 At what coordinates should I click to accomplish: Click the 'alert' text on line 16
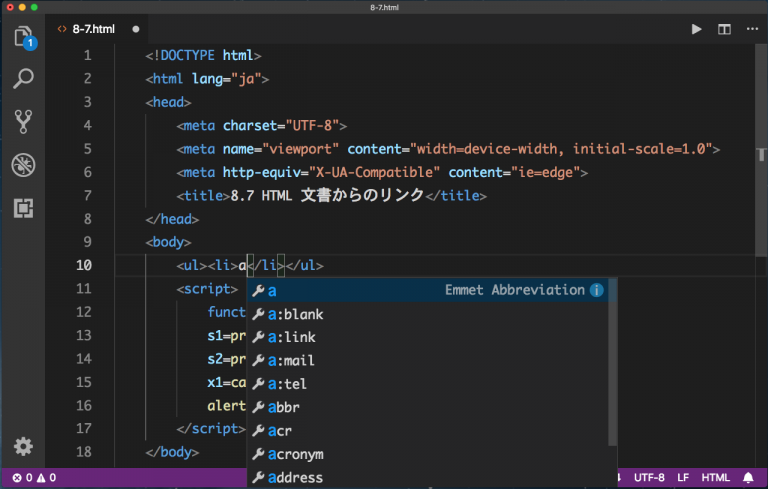click(x=226, y=405)
